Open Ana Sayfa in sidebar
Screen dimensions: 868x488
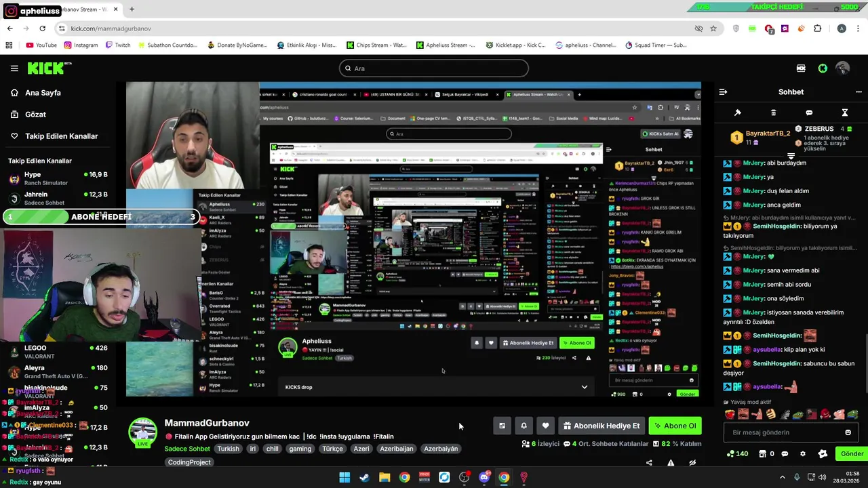(43, 93)
